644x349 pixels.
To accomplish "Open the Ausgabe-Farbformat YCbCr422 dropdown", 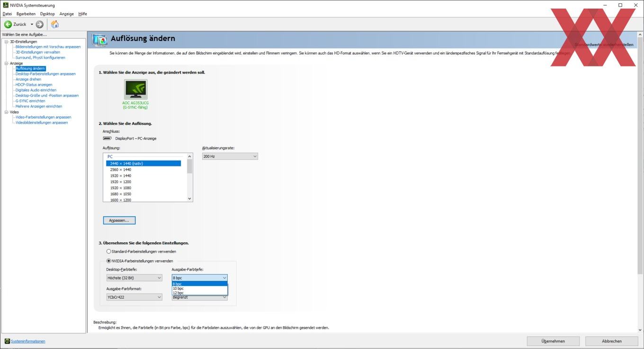I will [134, 297].
